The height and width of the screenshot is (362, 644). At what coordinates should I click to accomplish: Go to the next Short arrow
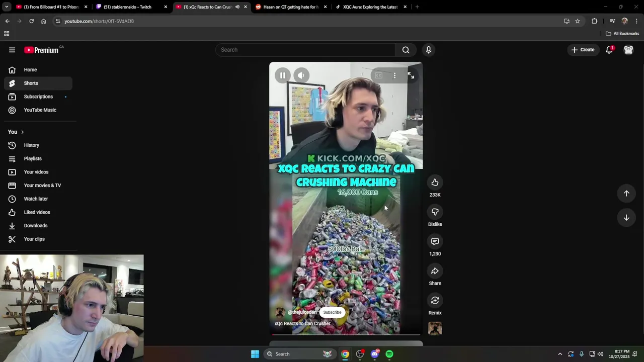click(626, 218)
